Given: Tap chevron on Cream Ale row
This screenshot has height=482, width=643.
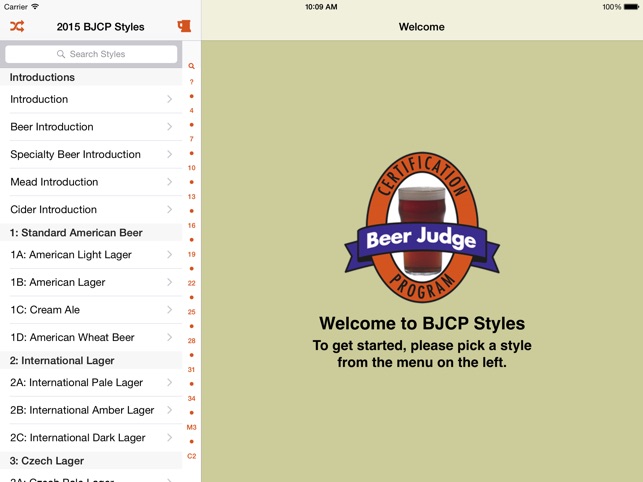Looking at the screenshot, I should click(169, 310).
